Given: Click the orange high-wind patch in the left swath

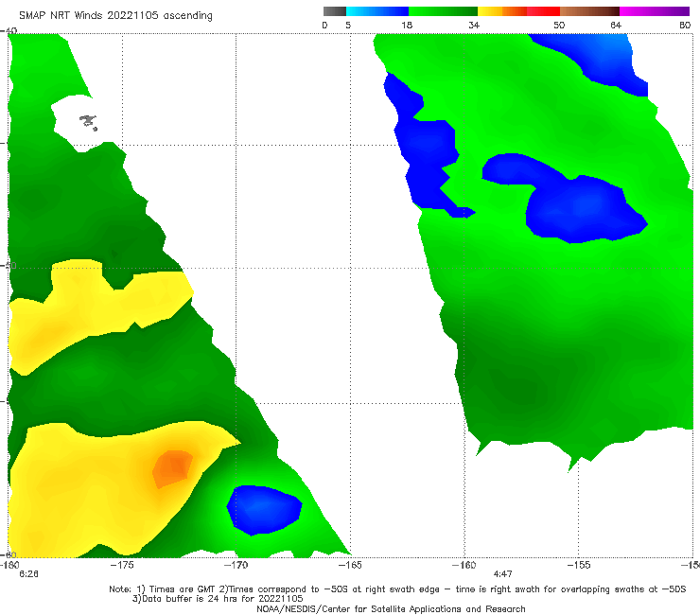Looking at the screenshot, I should tap(173, 468).
